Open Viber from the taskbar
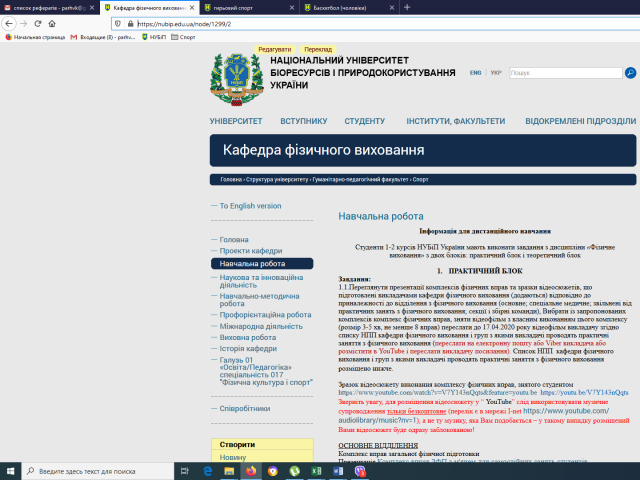The height and width of the screenshot is (480, 640). pos(360,471)
